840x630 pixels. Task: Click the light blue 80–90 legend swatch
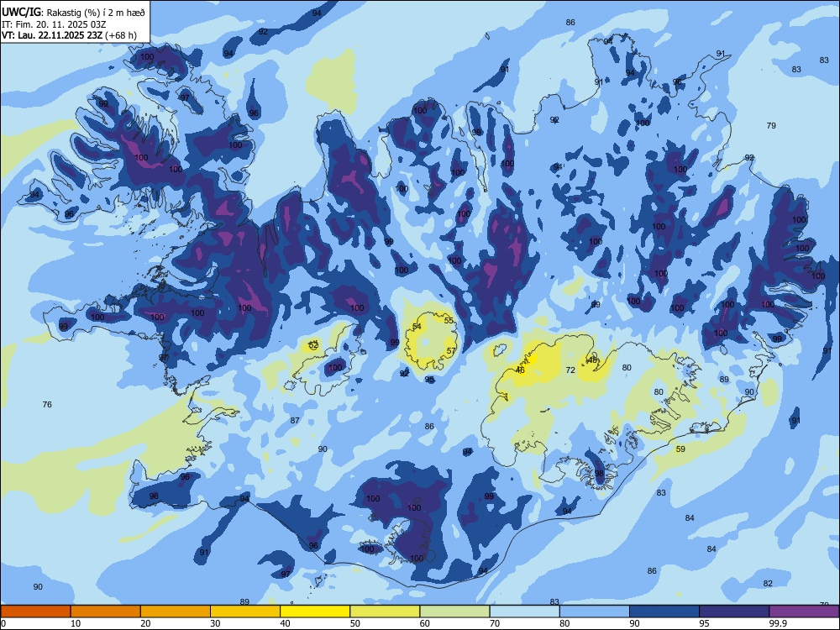pyautogui.click(x=595, y=612)
